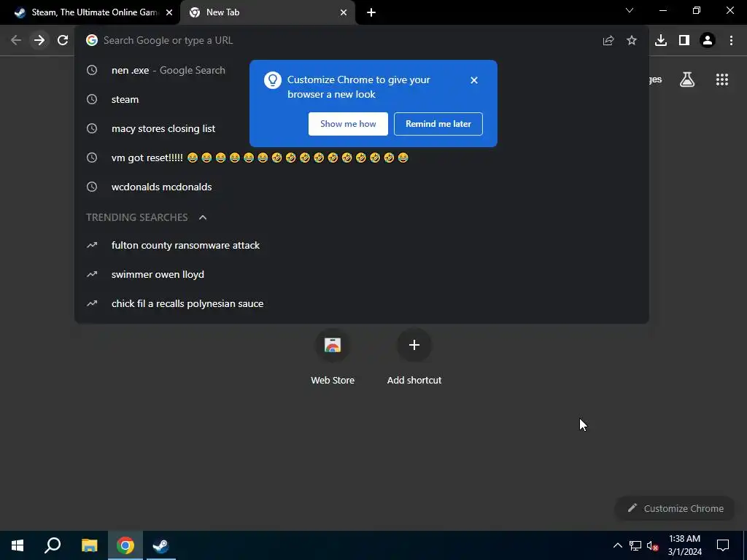Open the clock showing 1:38 AM
The height and width of the screenshot is (560, 747).
[x=684, y=545]
